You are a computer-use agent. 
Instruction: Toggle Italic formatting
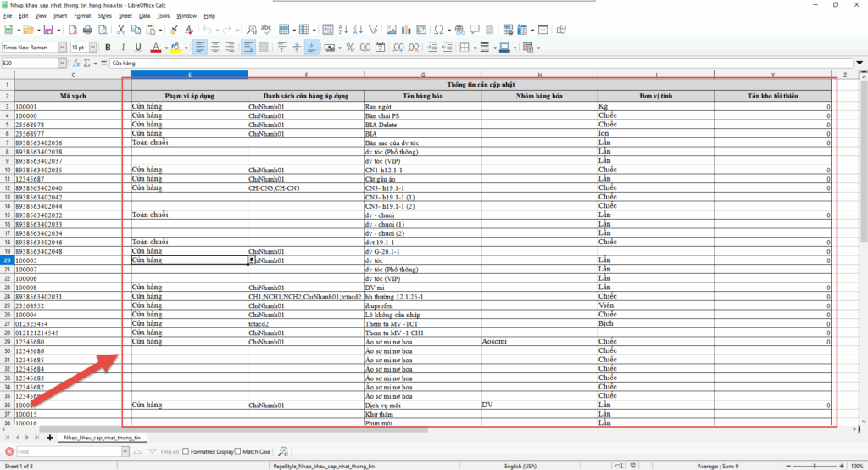(123, 47)
